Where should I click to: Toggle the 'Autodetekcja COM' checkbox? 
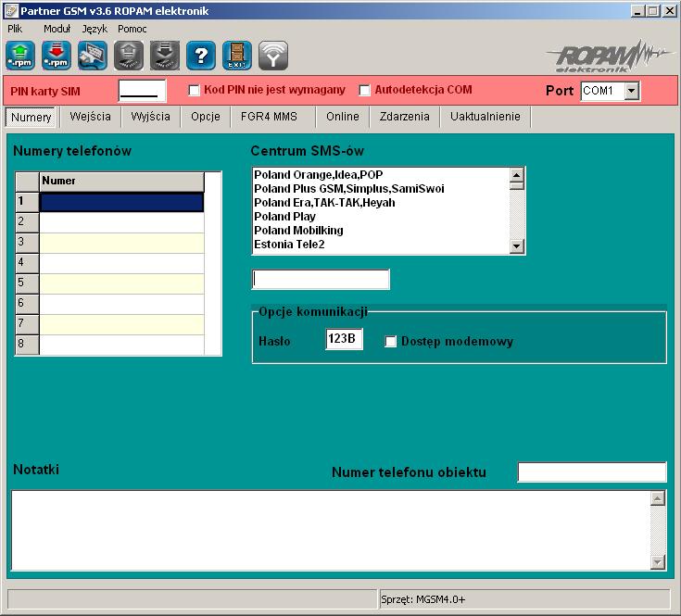click(x=364, y=90)
